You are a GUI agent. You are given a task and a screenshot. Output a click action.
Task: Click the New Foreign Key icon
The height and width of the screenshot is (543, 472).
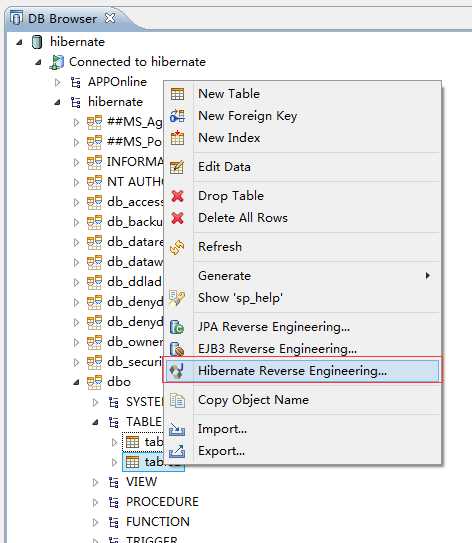(177, 116)
